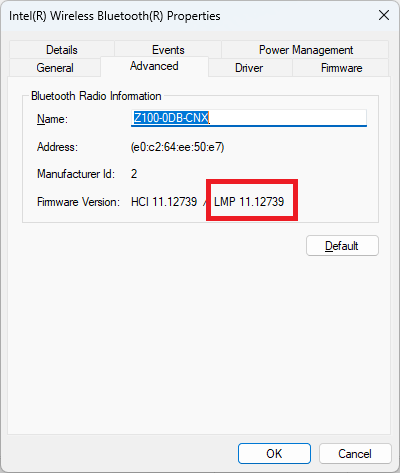Click the LMP 11.12739 firmware text
The height and width of the screenshot is (473, 400).
coord(249,202)
